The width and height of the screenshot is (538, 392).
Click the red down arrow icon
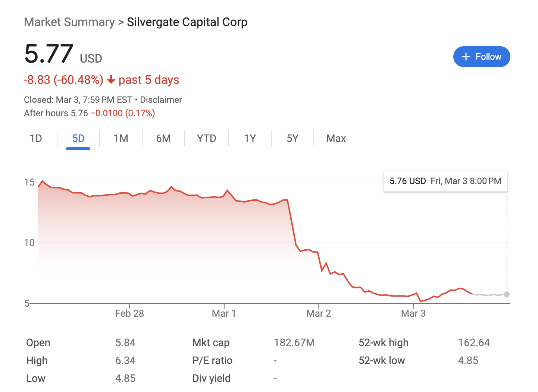pos(111,80)
